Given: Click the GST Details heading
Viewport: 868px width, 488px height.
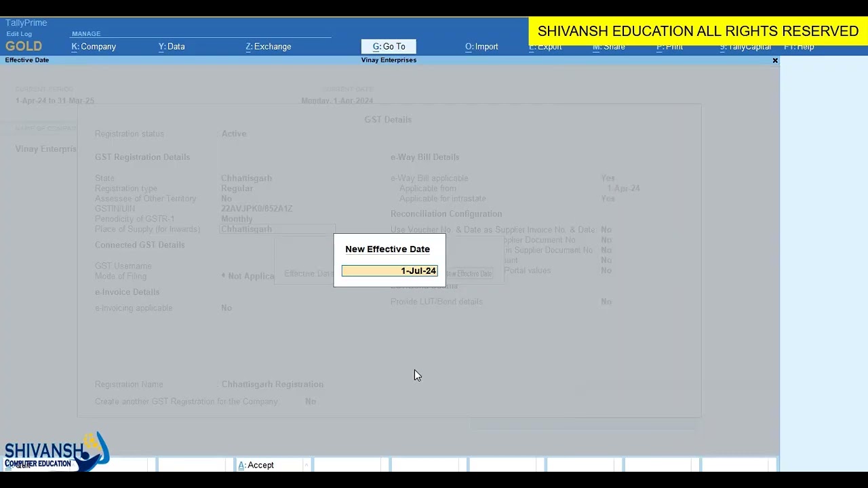Looking at the screenshot, I should (388, 119).
